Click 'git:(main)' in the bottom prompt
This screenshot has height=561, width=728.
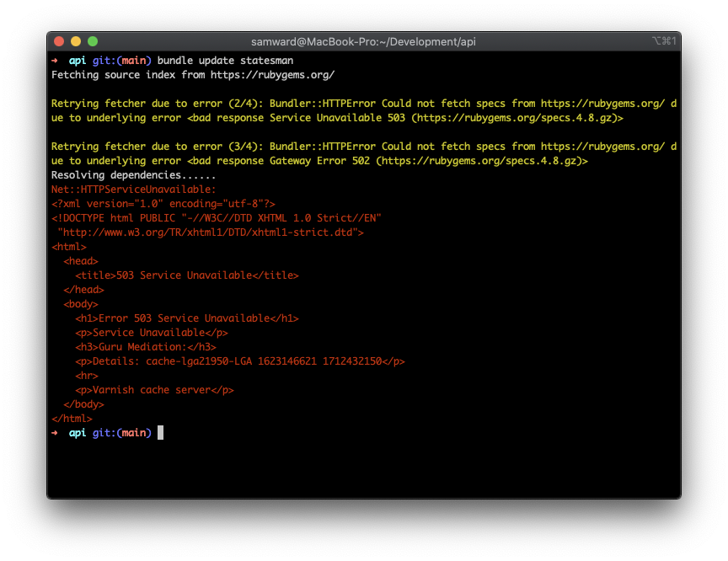121,434
